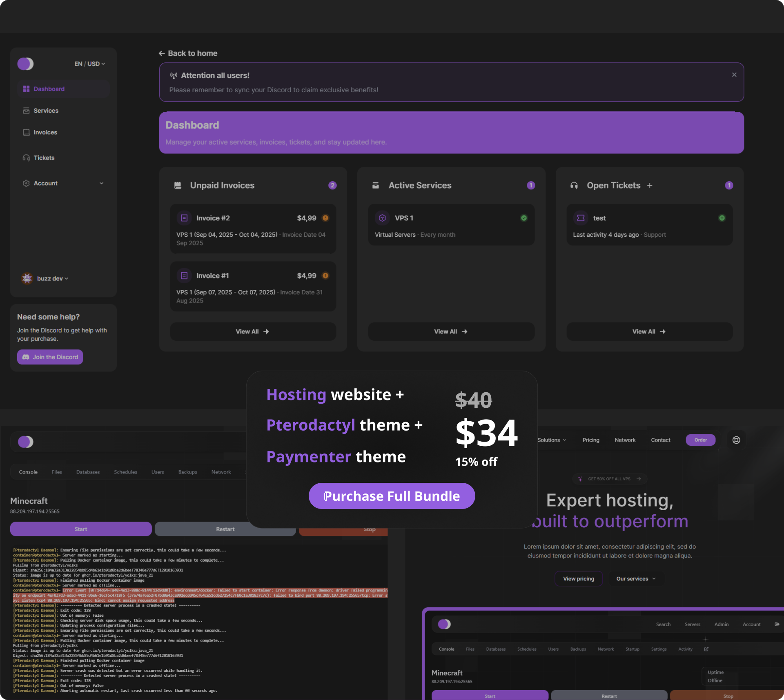Viewport: 784px width, 700px height.
Task: Click the Invoice #2 document icon
Action: pyautogui.click(x=184, y=218)
